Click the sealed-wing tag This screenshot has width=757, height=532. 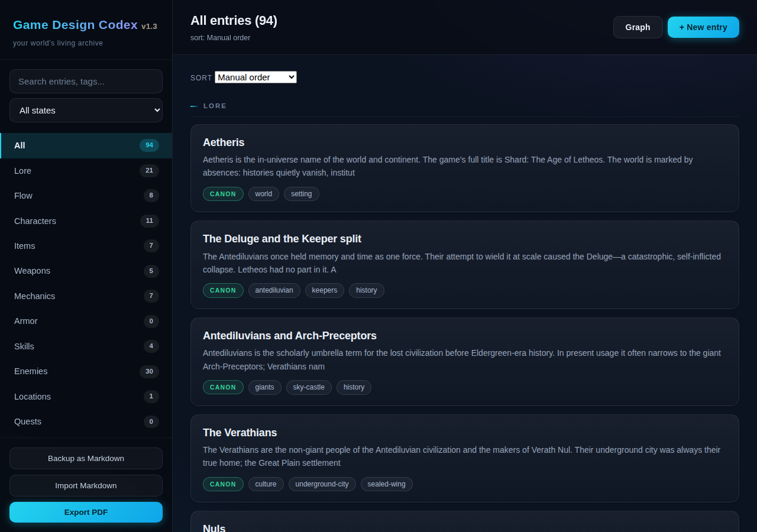click(x=387, y=484)
